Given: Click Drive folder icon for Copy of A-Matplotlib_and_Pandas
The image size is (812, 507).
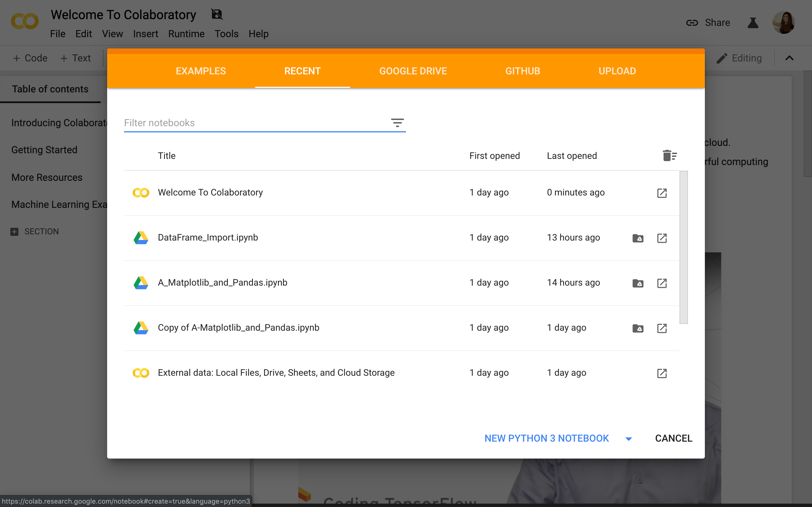Looking at the screenshot, I should tap(637, 328).
